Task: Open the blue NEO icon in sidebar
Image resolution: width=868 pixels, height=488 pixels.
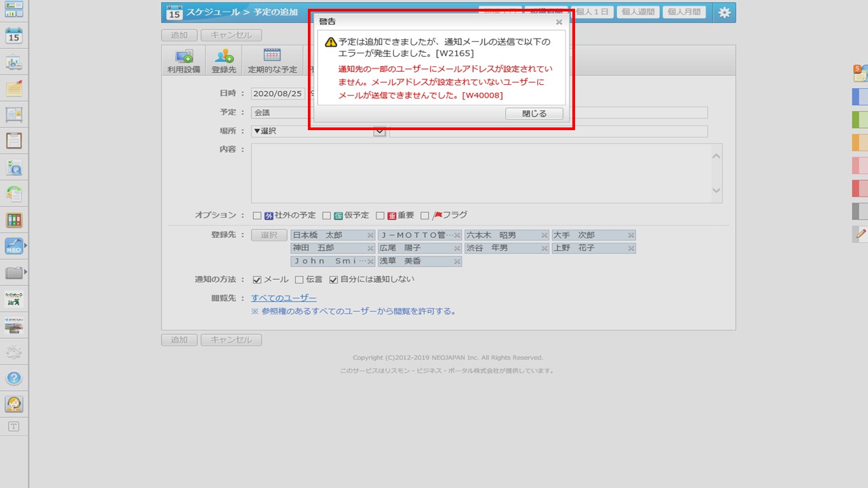Action: pyautogui.click(x=14, y=246)
